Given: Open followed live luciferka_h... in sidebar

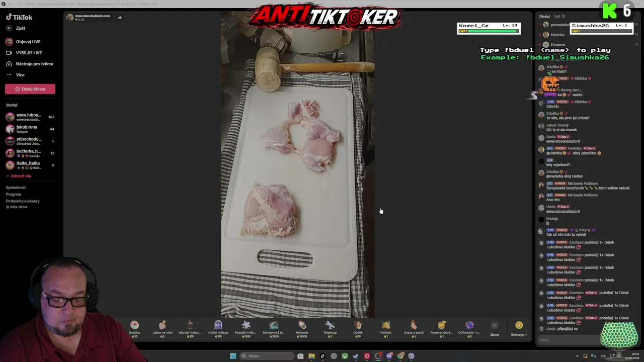Looking at the screenshot, I should pyautogui.click(x=30, y=153).
